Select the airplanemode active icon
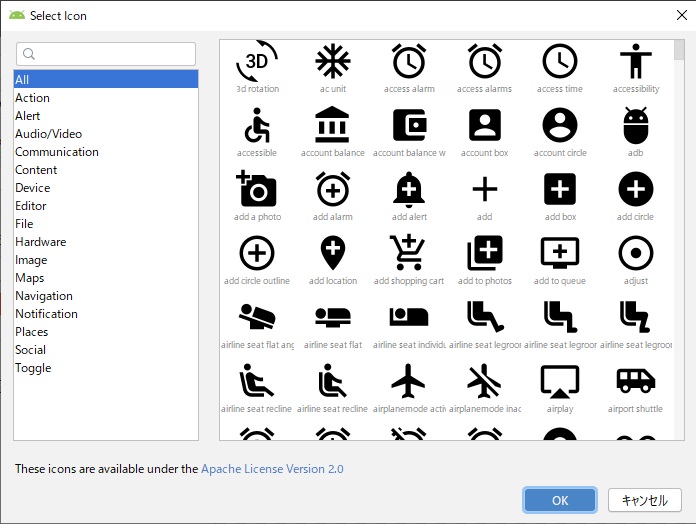Viewport: 696px width, 524px height. [408, 381]
